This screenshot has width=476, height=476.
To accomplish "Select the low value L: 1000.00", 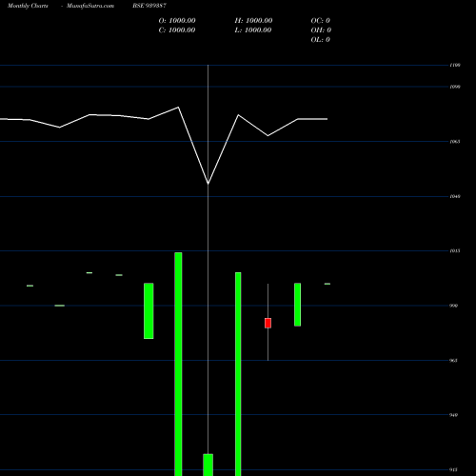I will [x=253, y=30].
